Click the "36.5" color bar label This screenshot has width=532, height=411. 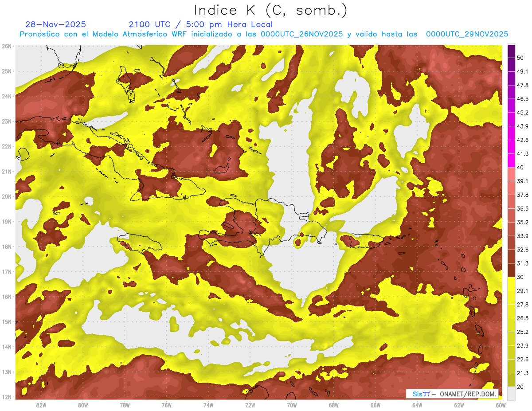[x=523, y=208]
